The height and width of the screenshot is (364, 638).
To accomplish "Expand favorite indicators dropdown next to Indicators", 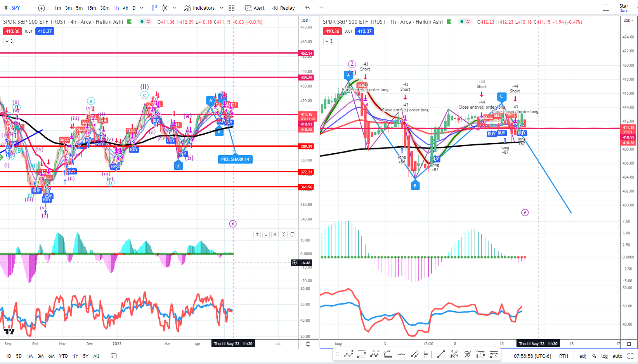I will pyautogui.click(x=222, y=8).
